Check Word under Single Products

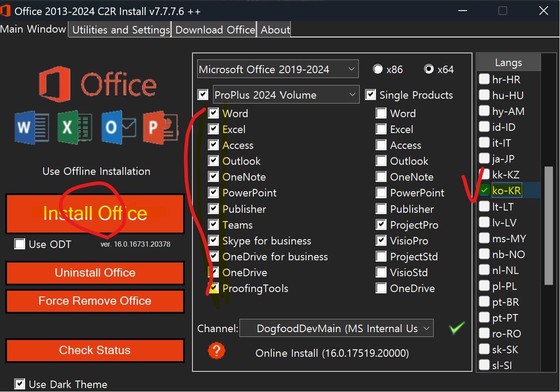pyautogui.click(x=381, y=113)
